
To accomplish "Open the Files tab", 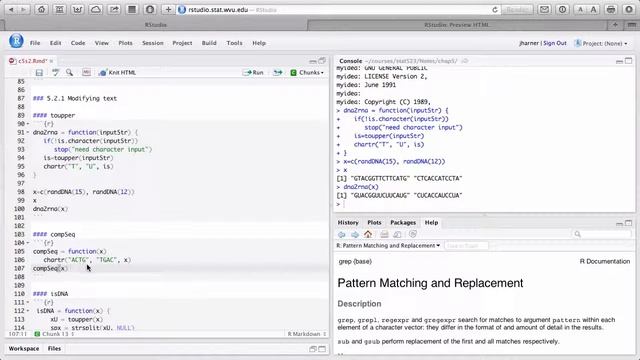I will pyautogui.click(x=54, y=349).
